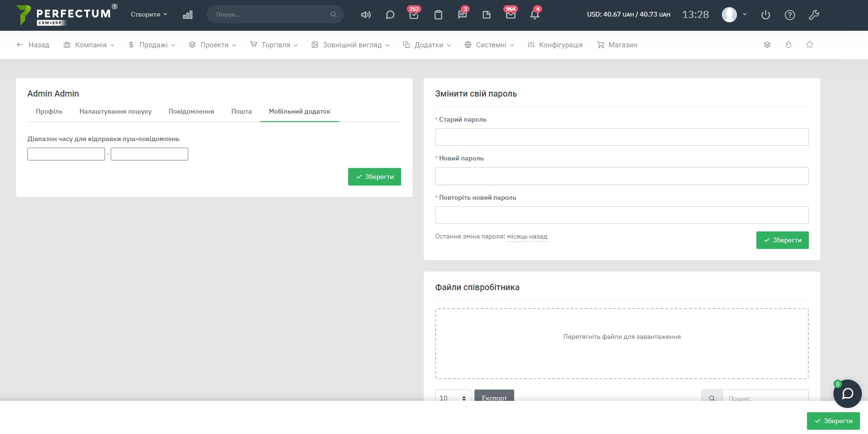Open the floating chat widget bubble
Viewport: 868px width, 434px height.
(x=847, y=394)
